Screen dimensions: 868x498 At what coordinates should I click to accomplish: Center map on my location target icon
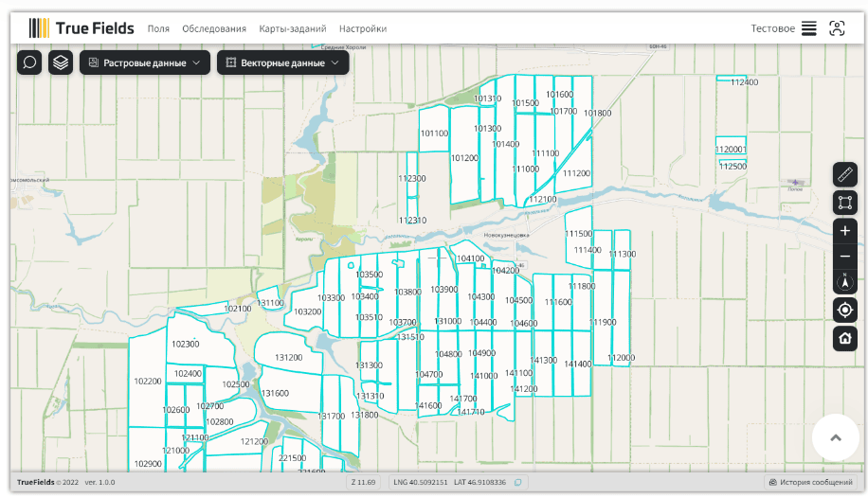point(844,310)
